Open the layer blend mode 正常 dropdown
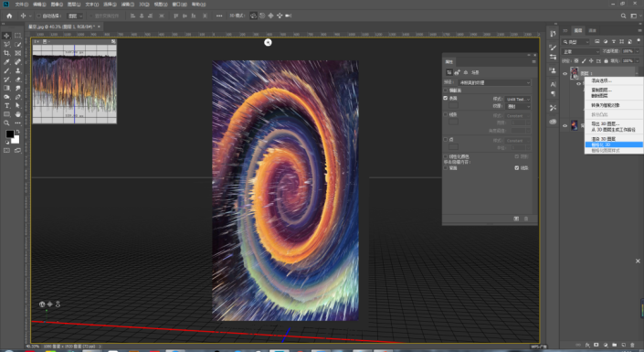The height and width of the screenshot is (352, 644). [581, 51]
